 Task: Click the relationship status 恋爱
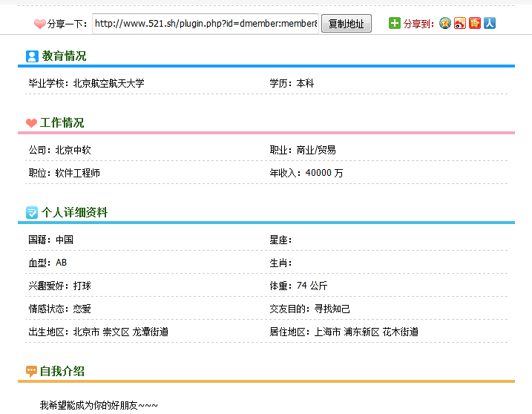pyautogui.click(x=82, y=309)
